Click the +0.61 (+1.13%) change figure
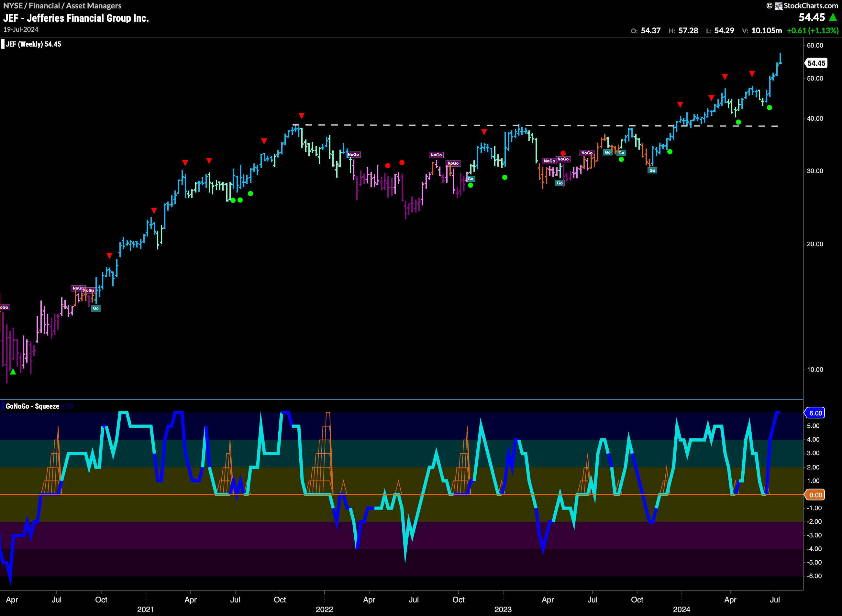 coord(813,31)
